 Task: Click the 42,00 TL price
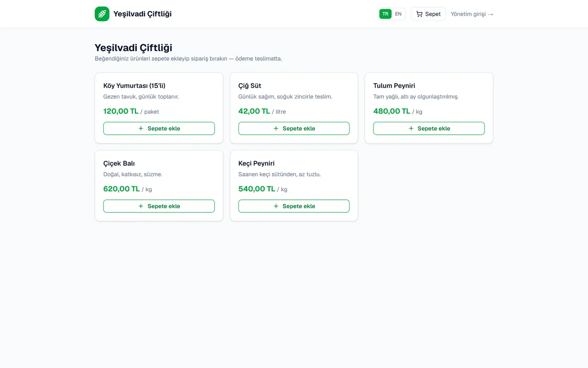[254, 111]
